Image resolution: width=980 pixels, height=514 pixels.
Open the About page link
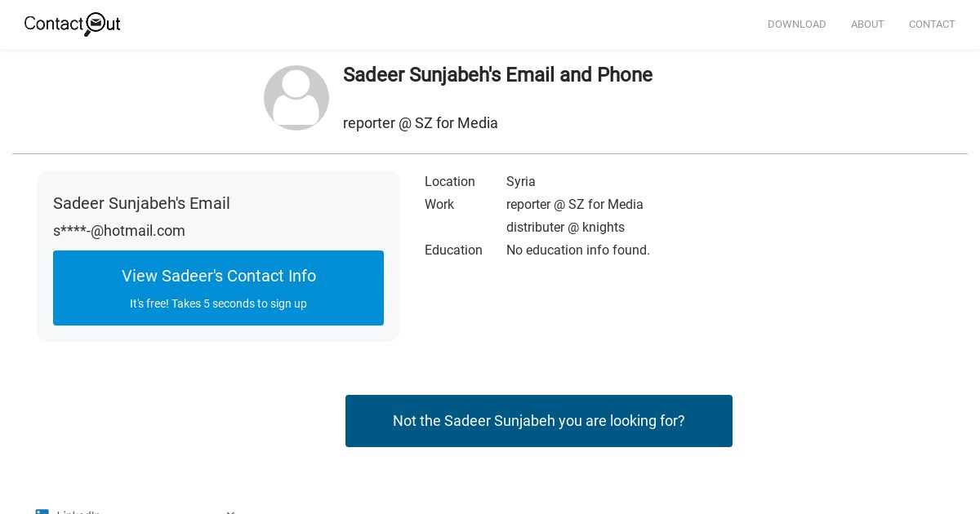867,24
